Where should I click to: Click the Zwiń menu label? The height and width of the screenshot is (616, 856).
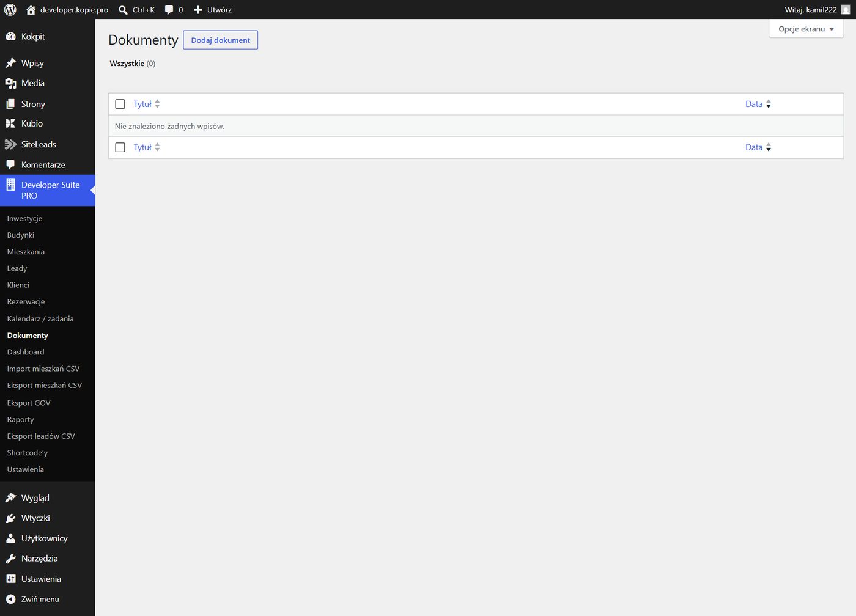pos(40,599)
